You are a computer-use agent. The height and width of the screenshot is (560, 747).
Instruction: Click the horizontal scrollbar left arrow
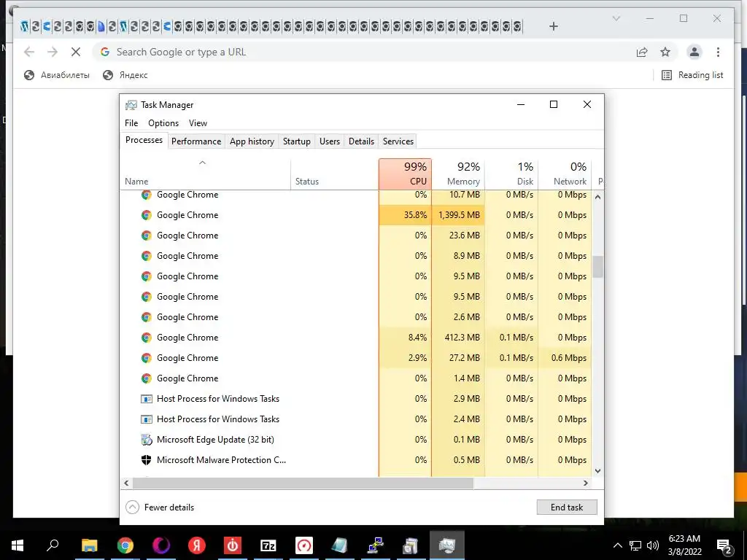point(126,483)
